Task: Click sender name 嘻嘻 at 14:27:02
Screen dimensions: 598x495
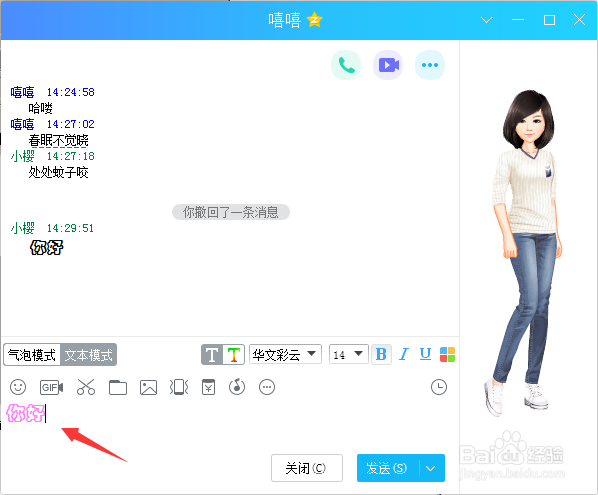Action: [x=23, y=124]
